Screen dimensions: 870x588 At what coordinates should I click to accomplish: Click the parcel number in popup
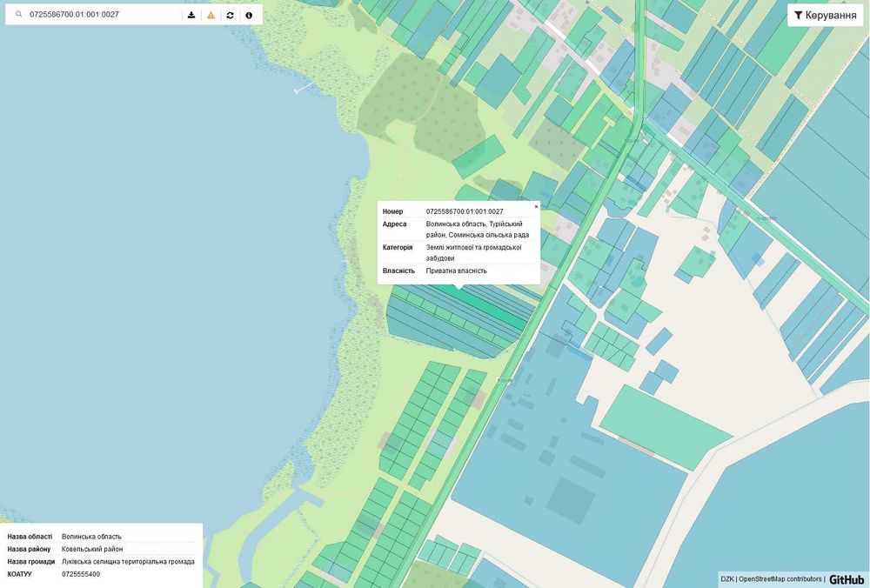coord(465,211)
